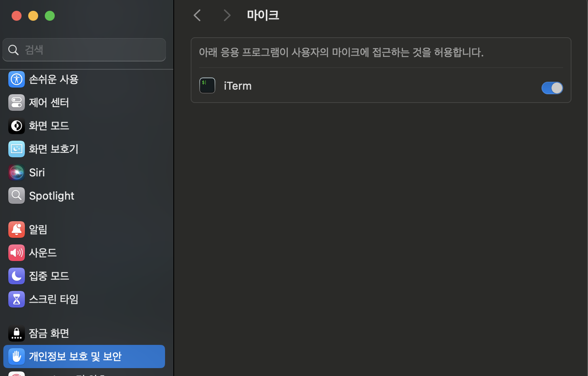Image resolution: width=588 pixels, height=376 pixels.
Task: Click the iTerm name label
Action: [x=238, y=86]
